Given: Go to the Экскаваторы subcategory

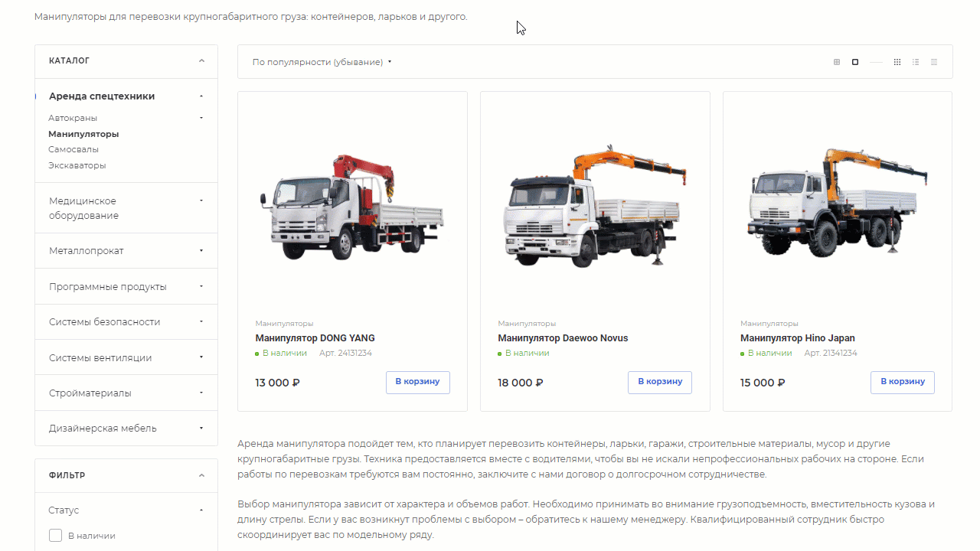Looking at the screenshot, I should pyautogui.click(x=77, y=165).
